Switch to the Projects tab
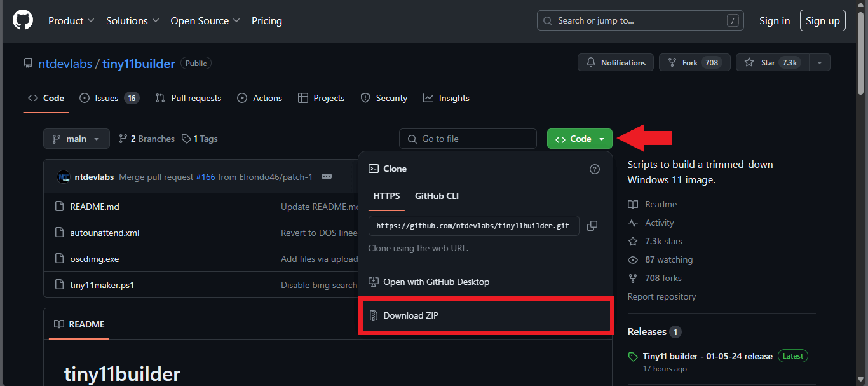Viewport: 868px width, 386px height. pyautogui.click(x=321, y=98)
